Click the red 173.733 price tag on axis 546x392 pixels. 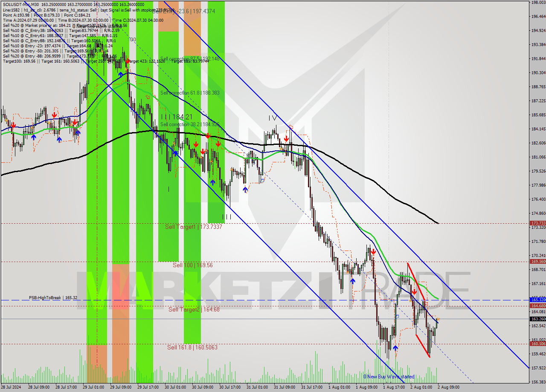537,223
